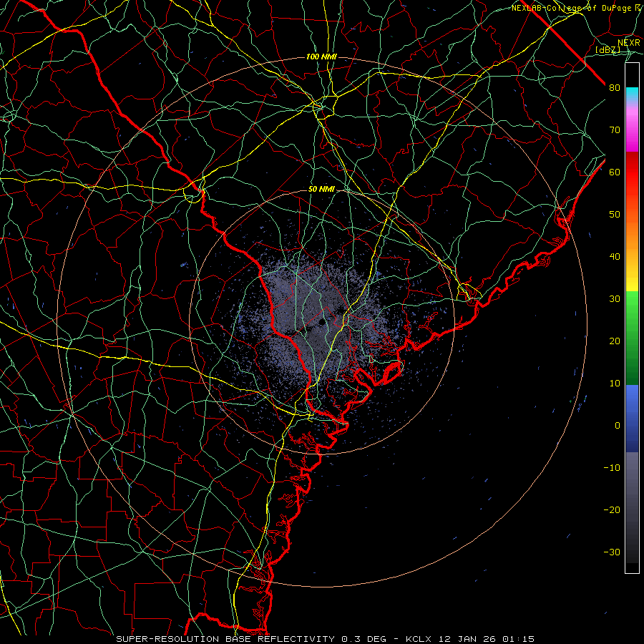644x644 pixels.
Task: Click the 40 value on the dBZ scale
Action: tap(615, 257)
